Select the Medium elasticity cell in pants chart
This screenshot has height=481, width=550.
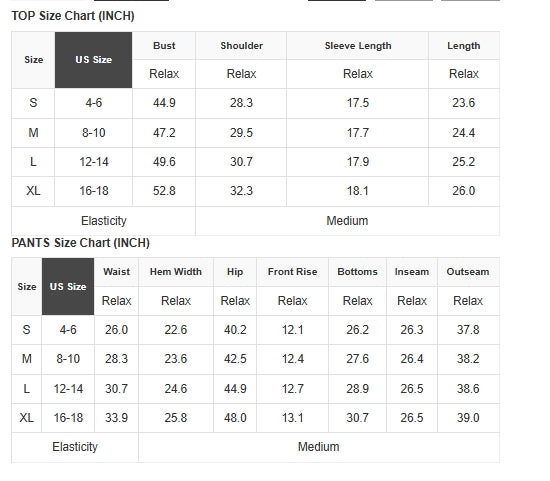[x=319, y=447]
